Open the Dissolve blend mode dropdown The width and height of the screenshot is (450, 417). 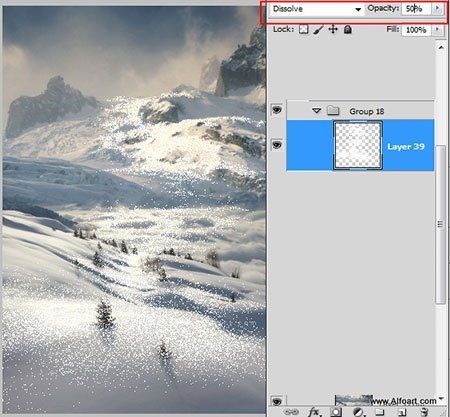[316, 9]
